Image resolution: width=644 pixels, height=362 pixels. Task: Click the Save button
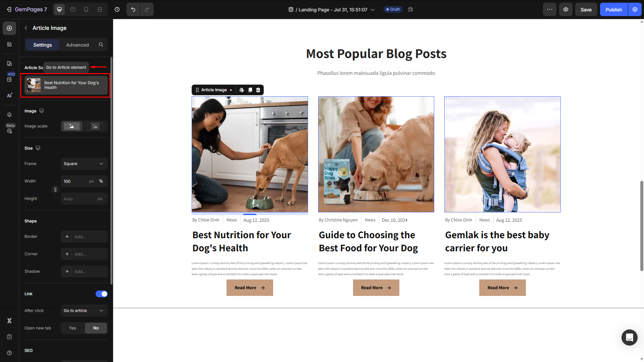point(586,9)
